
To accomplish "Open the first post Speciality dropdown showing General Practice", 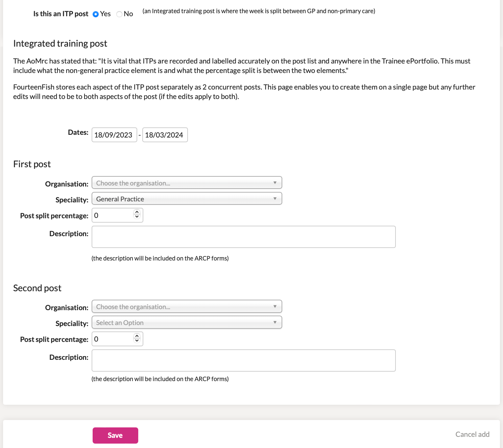I will pyautogui.click(x=187, y=198).
